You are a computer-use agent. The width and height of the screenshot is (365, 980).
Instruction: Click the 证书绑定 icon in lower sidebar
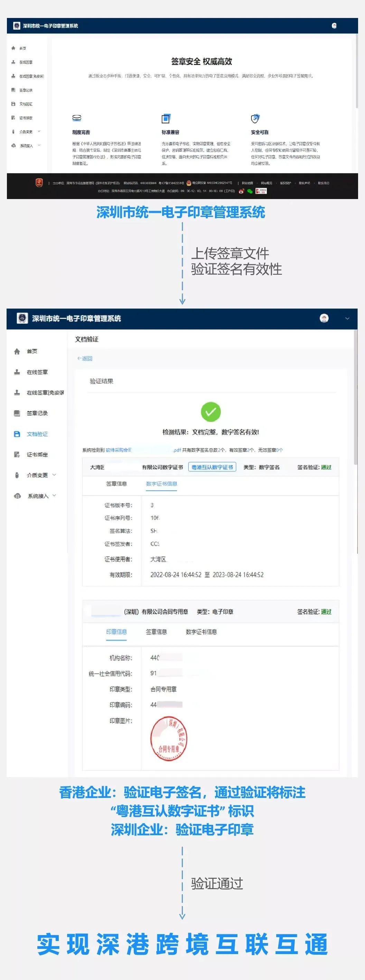(17, 455)
